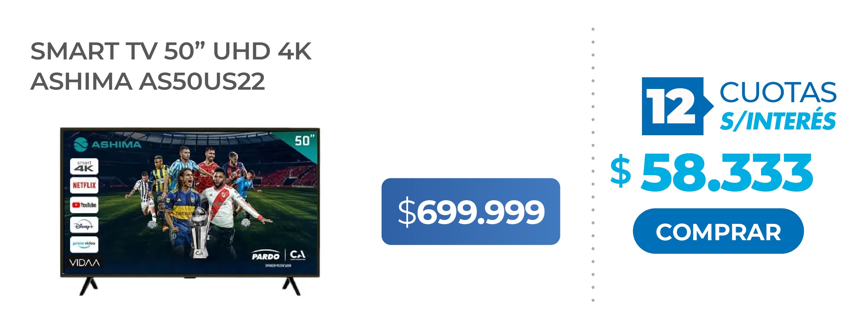Click the Pardo sponsor logo
The image size is (868, 333).
coord(266,255)
